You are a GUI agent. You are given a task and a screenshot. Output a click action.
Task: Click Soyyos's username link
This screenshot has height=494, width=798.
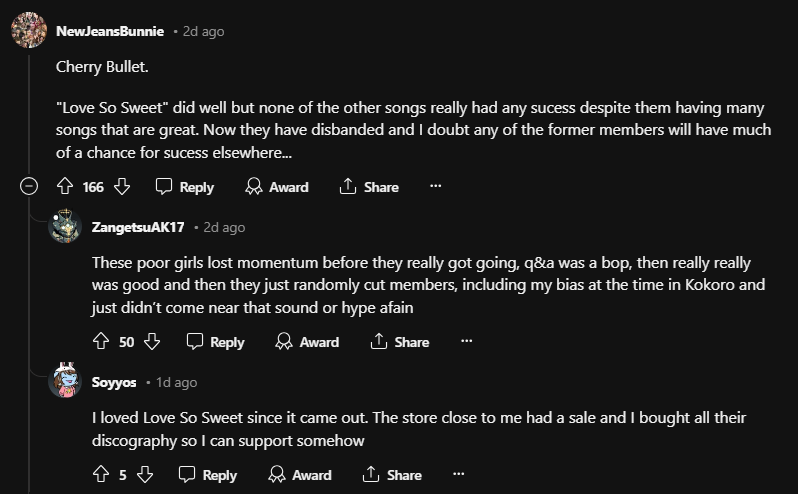click(114, 382)
